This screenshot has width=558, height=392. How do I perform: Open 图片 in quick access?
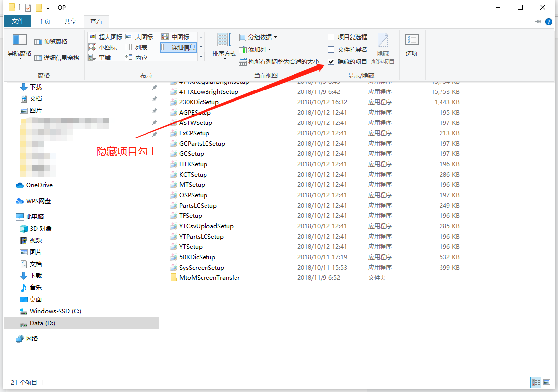31,110
